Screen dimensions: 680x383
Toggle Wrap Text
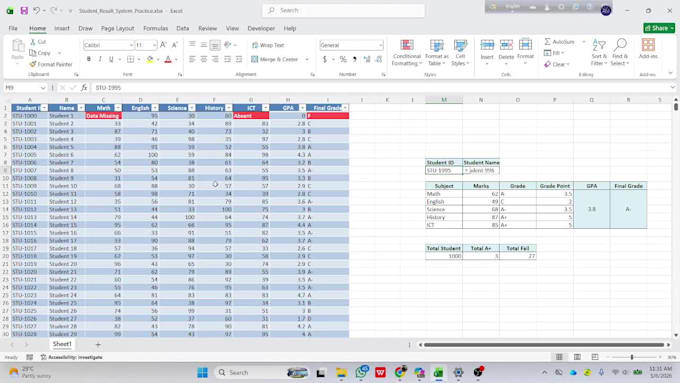(268, 45)
